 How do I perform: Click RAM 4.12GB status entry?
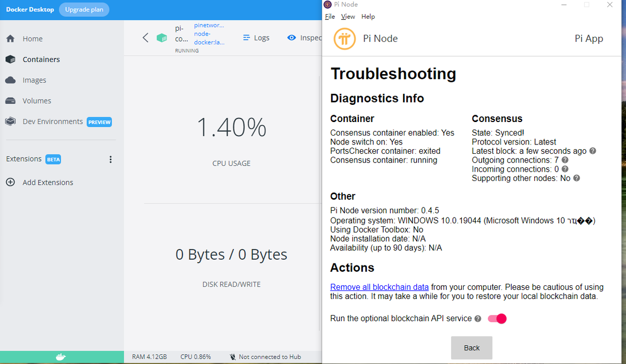(149, 357)
